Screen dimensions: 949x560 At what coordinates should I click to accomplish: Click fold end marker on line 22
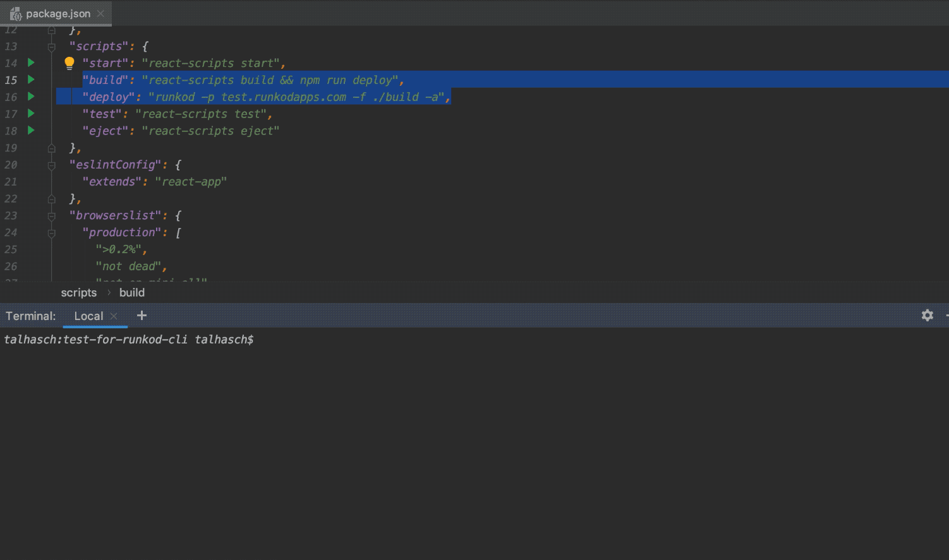click(x=52, y=199)
